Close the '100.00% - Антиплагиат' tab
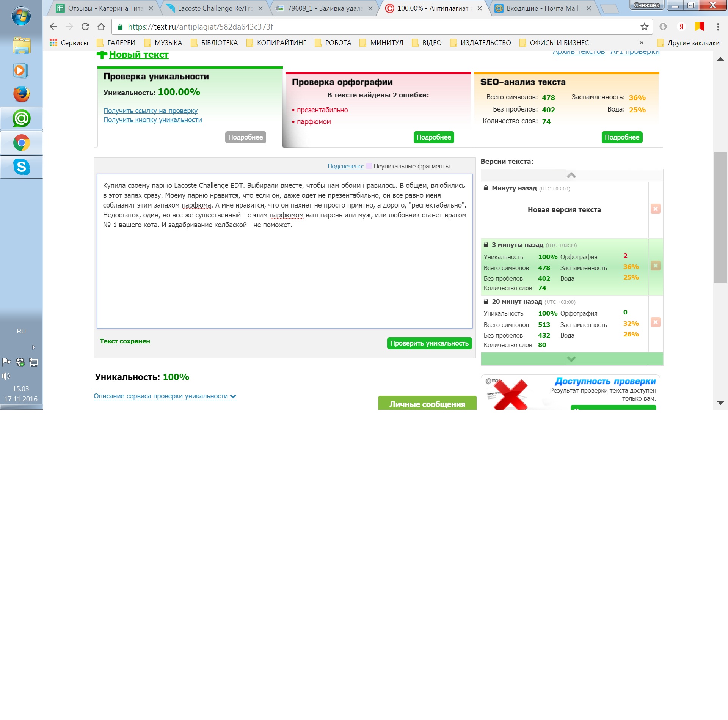728x720 pixels. 480,8
